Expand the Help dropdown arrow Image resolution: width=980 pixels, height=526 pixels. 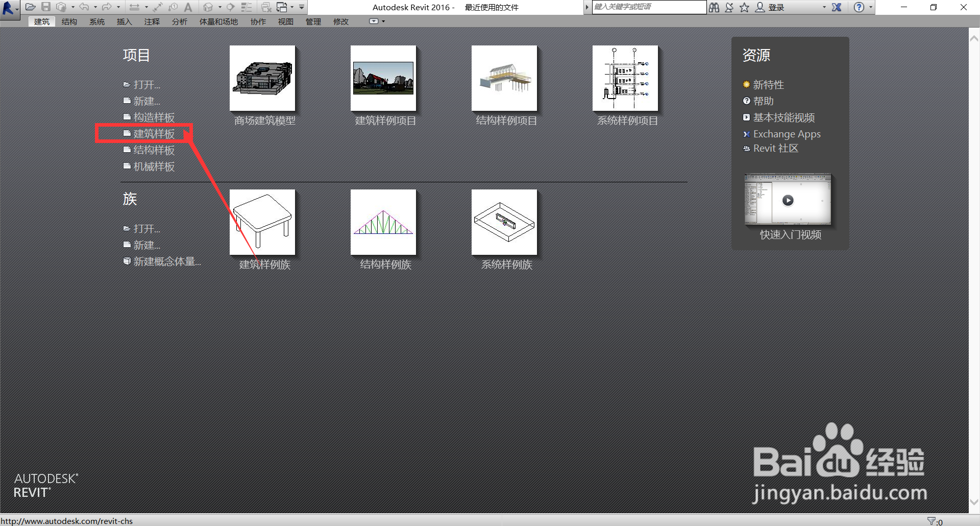coord(871,7)
